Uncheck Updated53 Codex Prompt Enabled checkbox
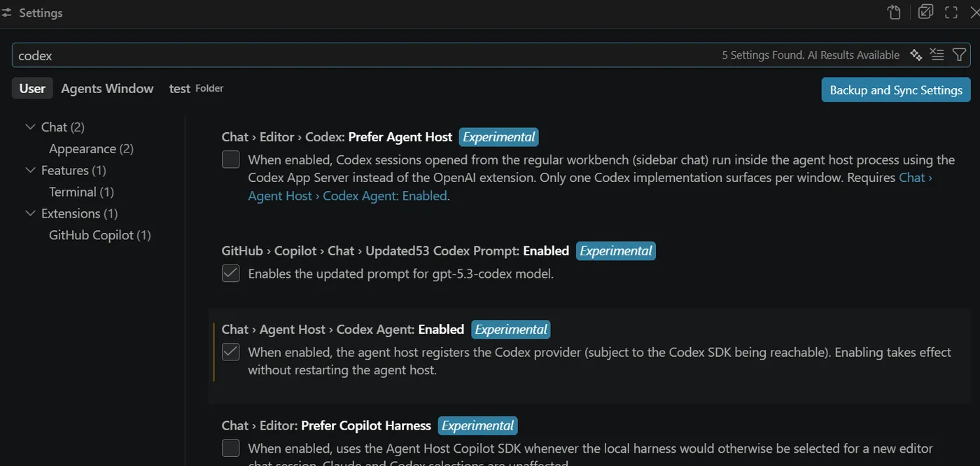This screenshot has height=466, width=980. point(230,274)
